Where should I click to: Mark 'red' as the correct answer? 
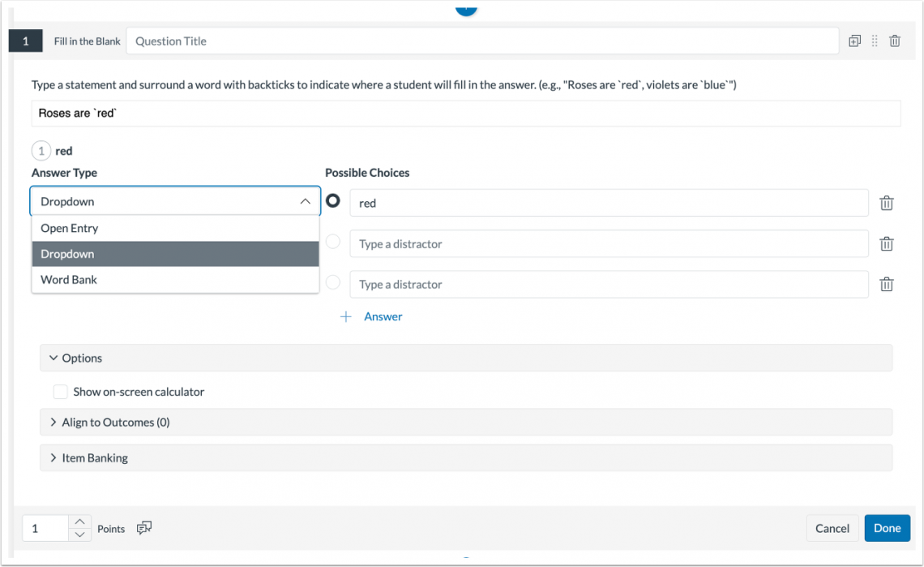coord(333,202)
